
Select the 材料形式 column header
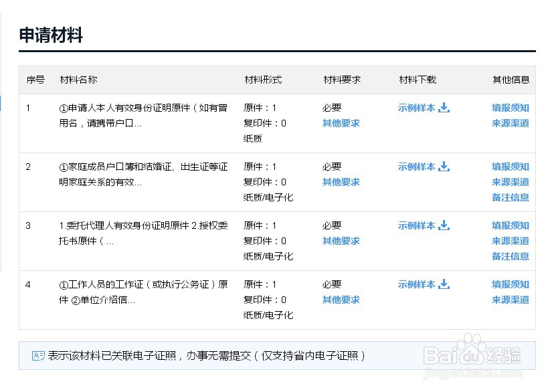click(263, 80)
